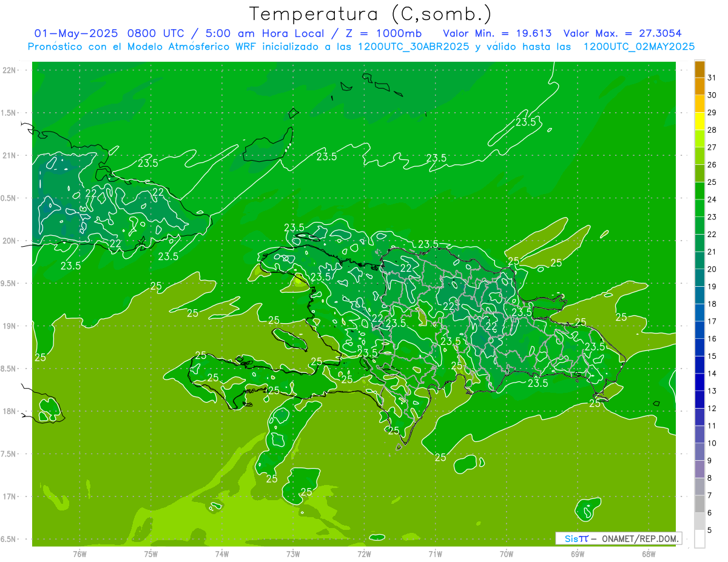
Task: Click the legend value 28
Action: 712,130
